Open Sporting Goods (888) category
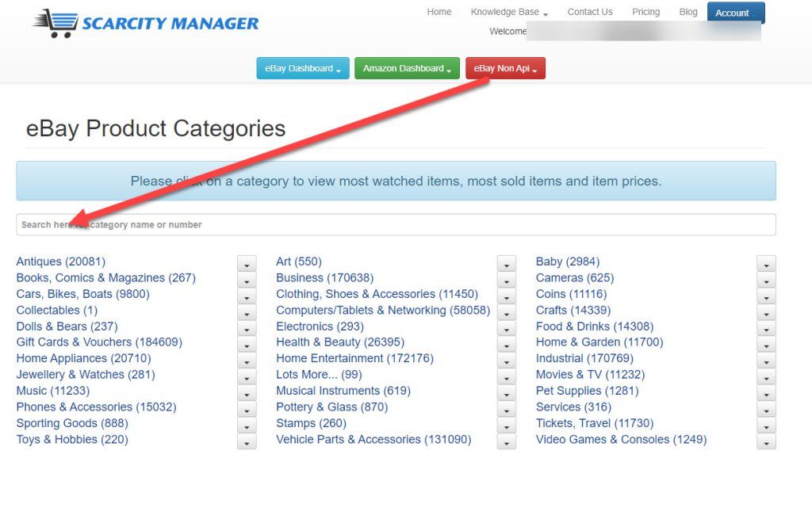Screen dimensions: 812x531 pyautogui.click(x=72, y=423)
